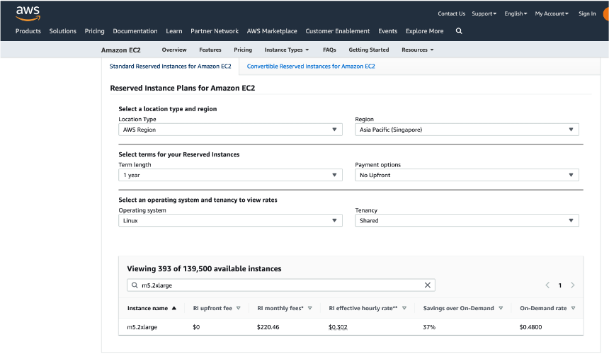Select page number 1 in pagination
609x364 pixels.
[559, 285]
